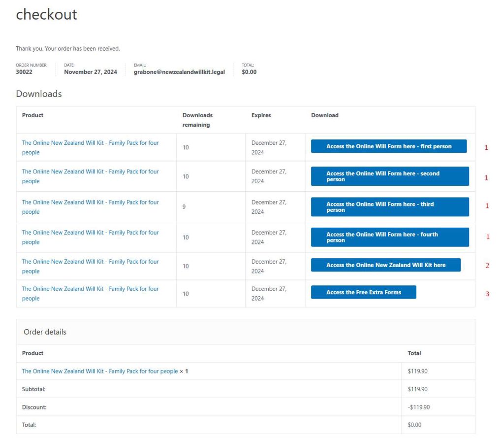The image size is (504, 441).
Task: Open the product link in the fourth person row
Action: pyautogui.click(x=91, y=237)
